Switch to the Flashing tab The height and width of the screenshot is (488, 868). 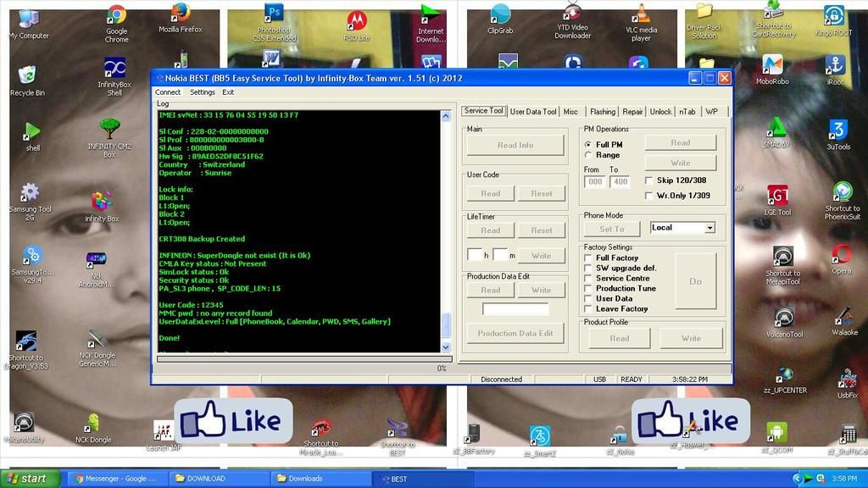coord(602,111)
